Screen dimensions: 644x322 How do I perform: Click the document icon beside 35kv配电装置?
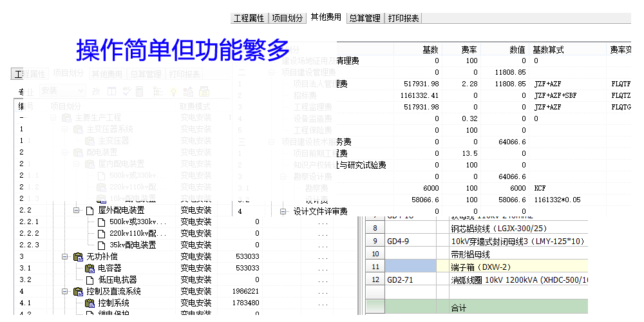pos(102,245)
